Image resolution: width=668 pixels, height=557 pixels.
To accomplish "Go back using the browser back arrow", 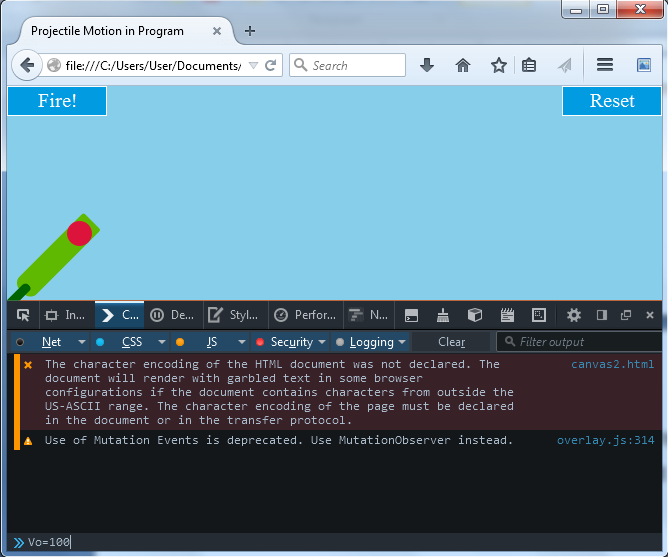I will pos(27,65).
